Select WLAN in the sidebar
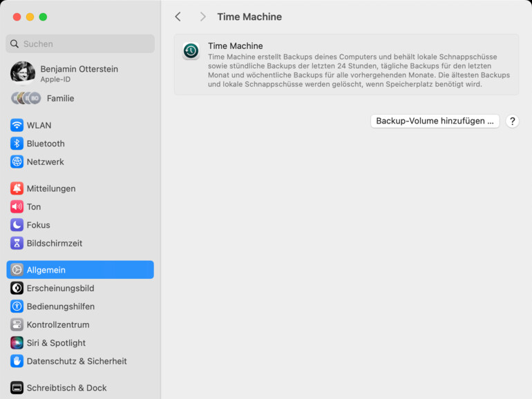This screenshot has height=399, width=532. tap(80, 125)
